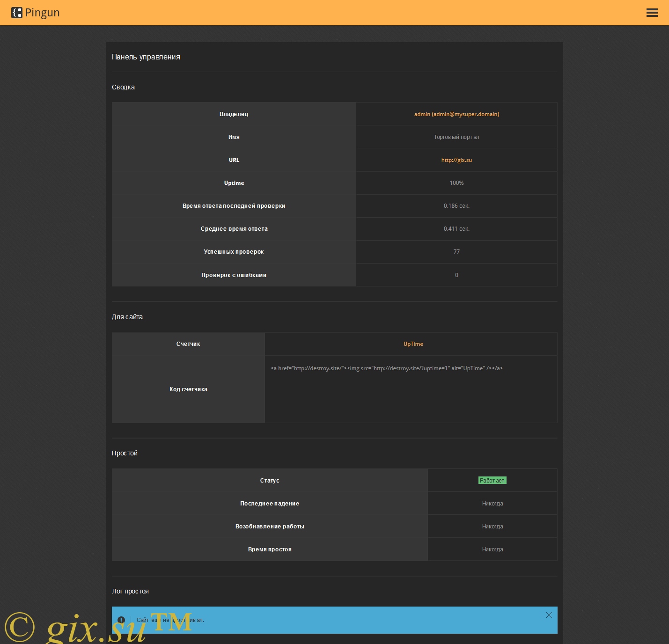Click Никогда value for Последнее падение
This screenshot has width=669, height=644.
[493, 504]
